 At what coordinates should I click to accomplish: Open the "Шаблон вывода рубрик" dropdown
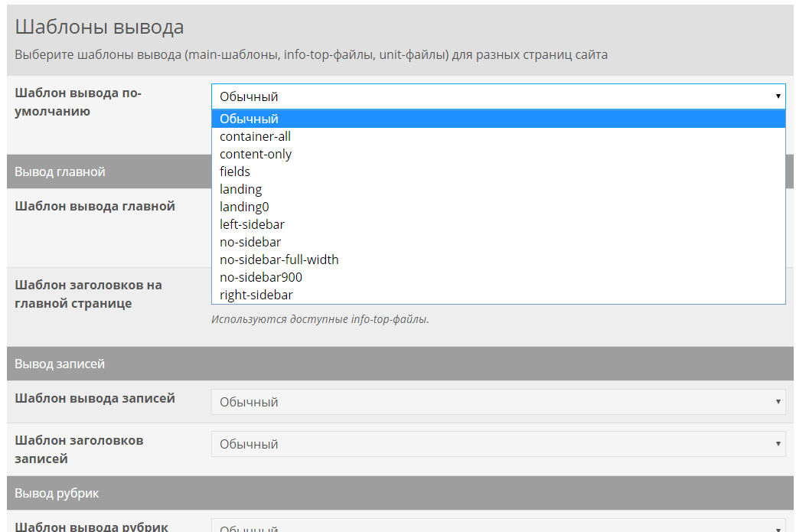pyautogui.click(x=497, y=526)
